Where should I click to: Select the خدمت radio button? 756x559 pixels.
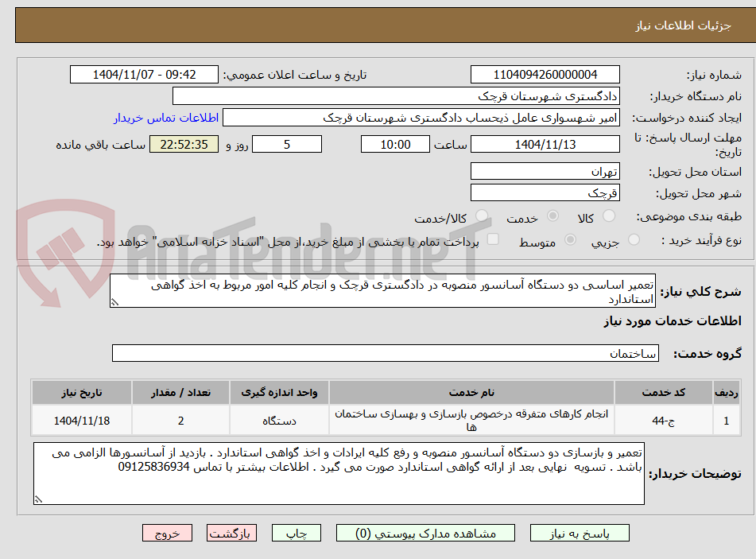[552, 216]
